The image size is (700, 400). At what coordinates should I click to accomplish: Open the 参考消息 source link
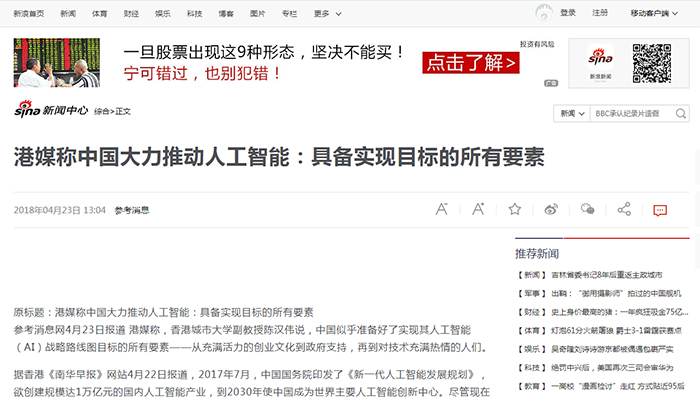[132, 210]
